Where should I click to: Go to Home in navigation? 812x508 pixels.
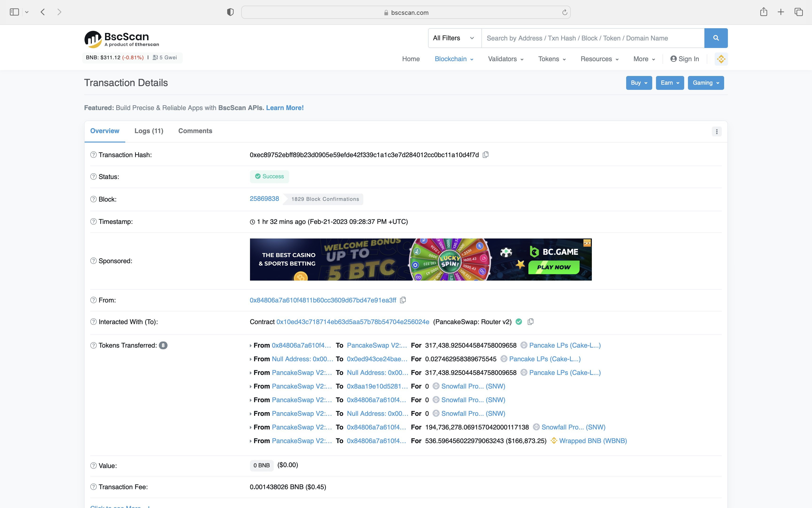pos(411,59)
